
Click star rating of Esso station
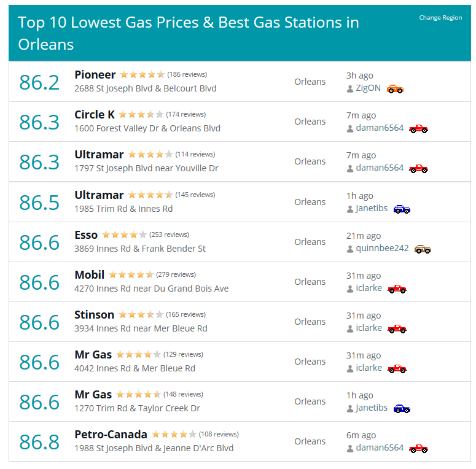tap(125, 234)
